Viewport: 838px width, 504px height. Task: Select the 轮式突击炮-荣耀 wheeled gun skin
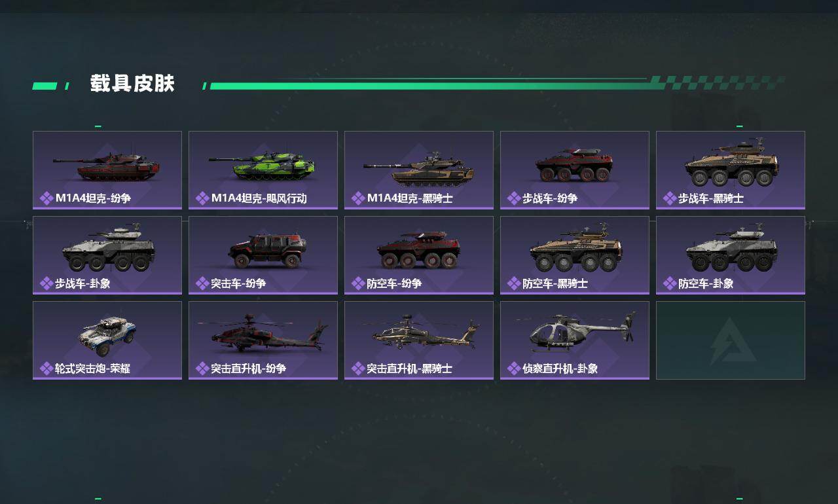point(107,340)
